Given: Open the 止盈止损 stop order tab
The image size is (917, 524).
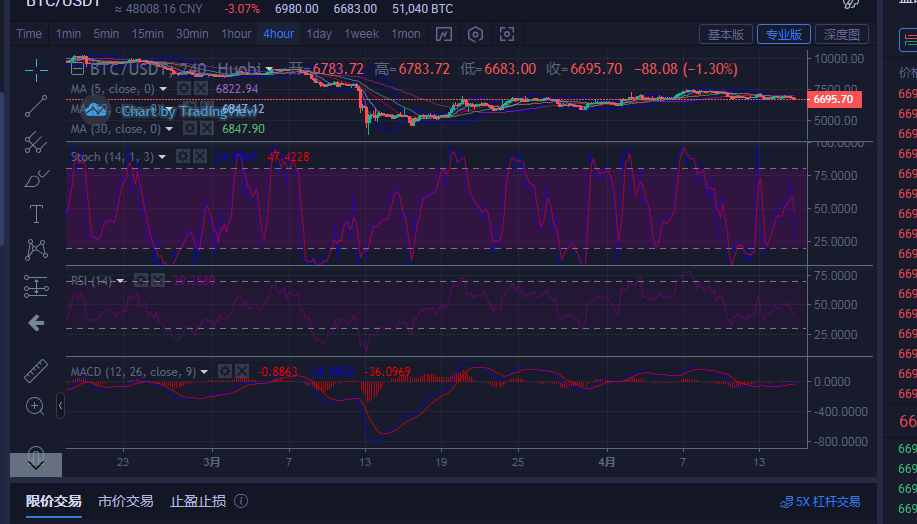Looking at the screenshot, I should tap(198, 501).
